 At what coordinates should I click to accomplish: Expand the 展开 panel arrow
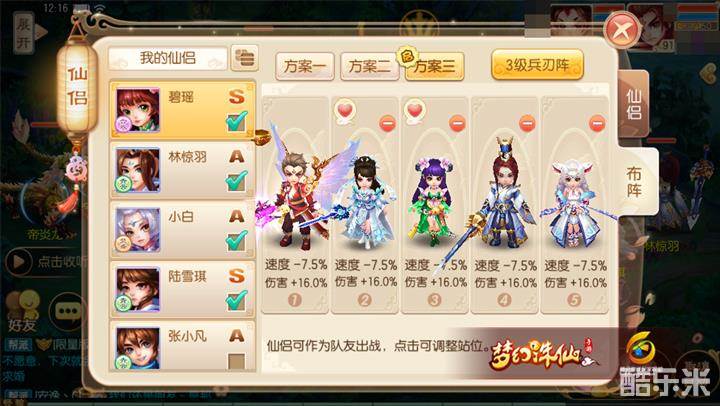pos(30,32)
